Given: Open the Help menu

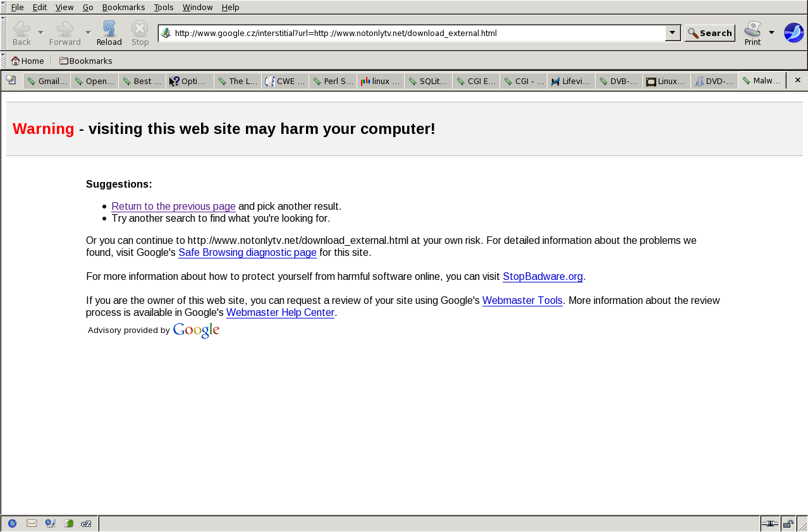Looking at the screenshot, I should click(230, 7).
